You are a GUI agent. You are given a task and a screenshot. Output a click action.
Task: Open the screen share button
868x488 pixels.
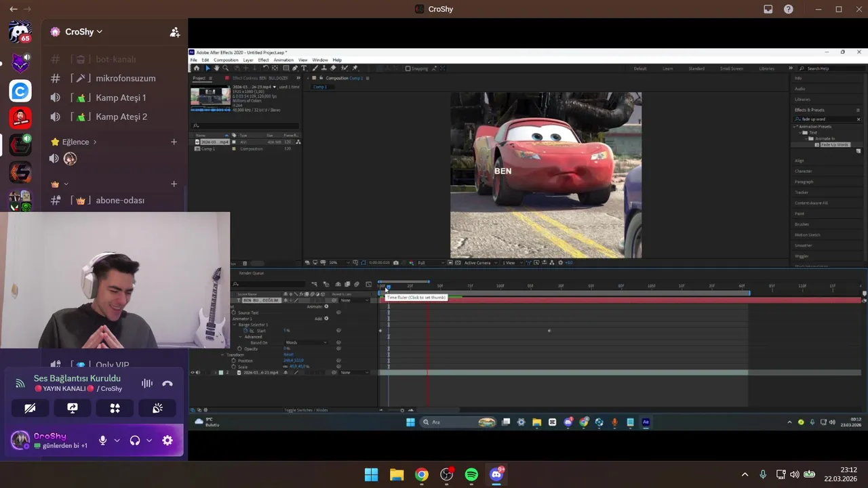73,408
